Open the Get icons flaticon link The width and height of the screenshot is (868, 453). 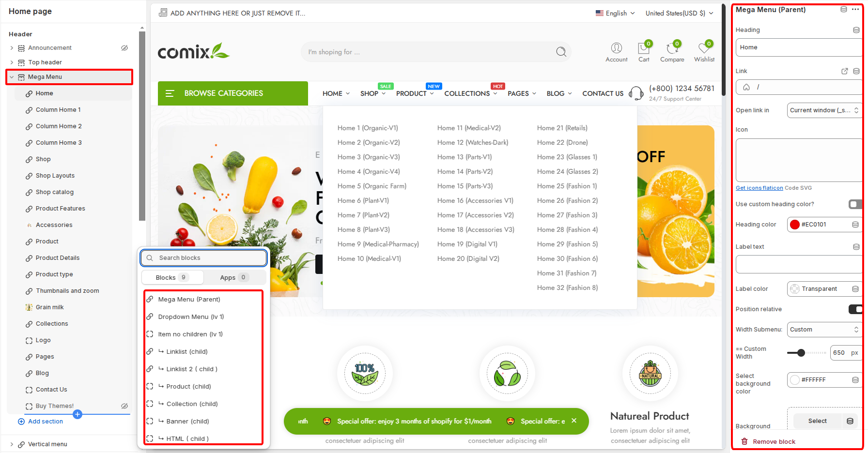click(759, 188)
